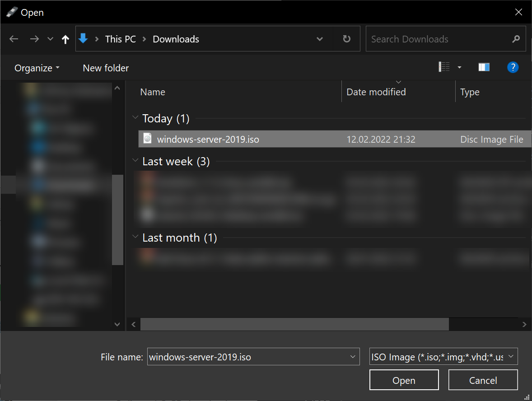
Task: Refresh the Downloads folder view
Action: pyautogui.click(x=346, y=39)
